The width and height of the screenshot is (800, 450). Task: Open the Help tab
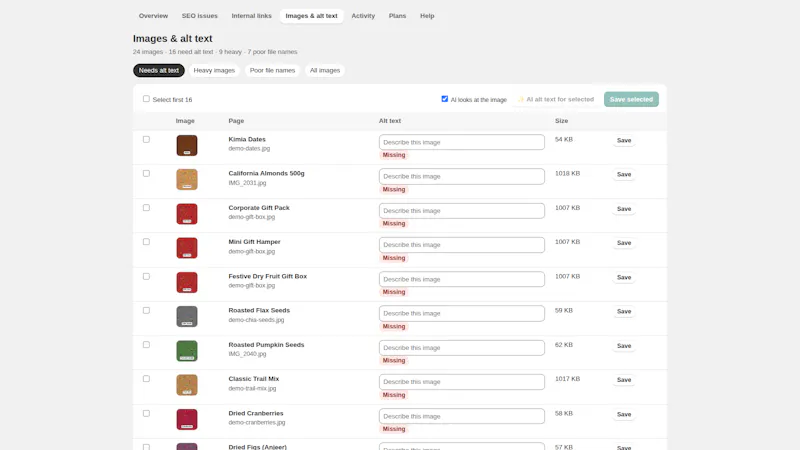(427, 16)
